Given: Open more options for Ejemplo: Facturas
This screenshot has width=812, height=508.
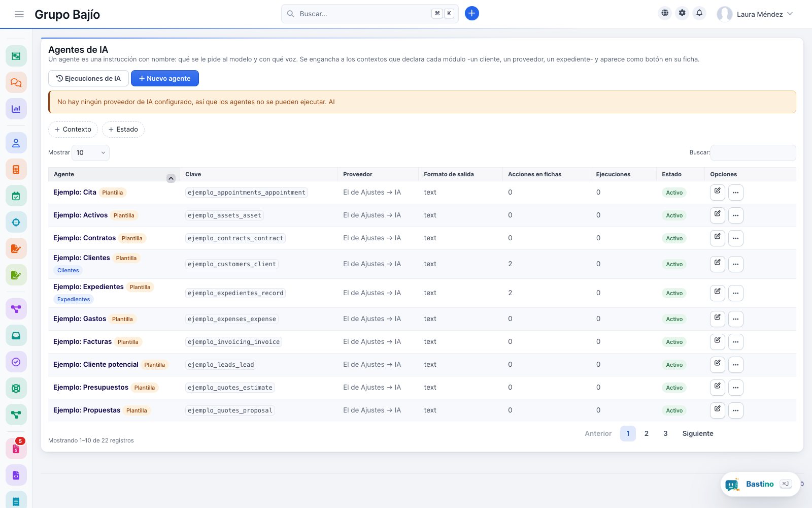Looking at the screenshot, I should [x=735, y=342].
